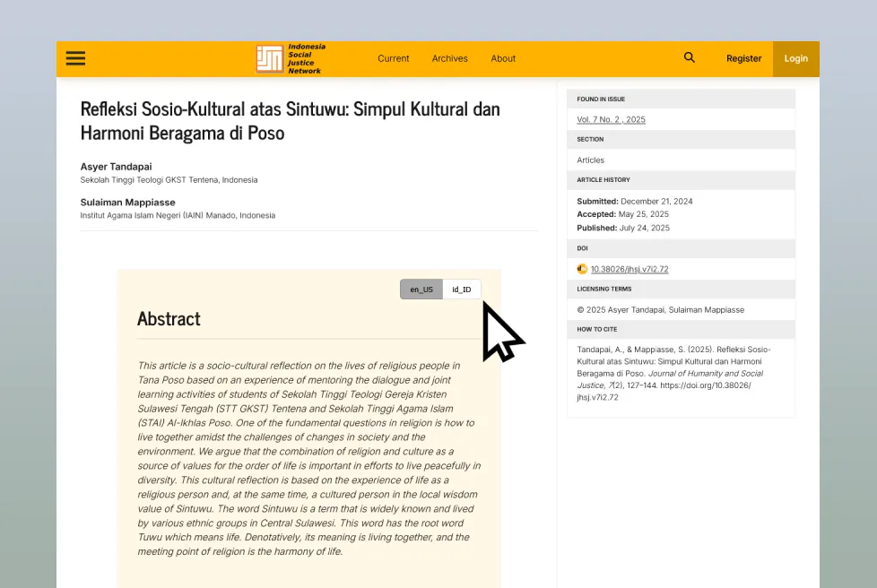This screenshot has width=877, height=588.
Task: Click author name Asyer Tandapai
Action: [116, 167]
